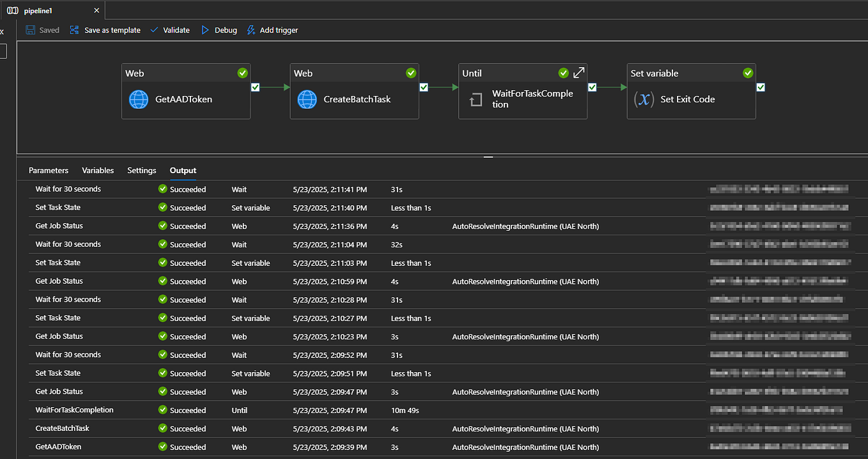Toggle the checkbox next to Set Exit Code activity

click(x=760, y=87)
